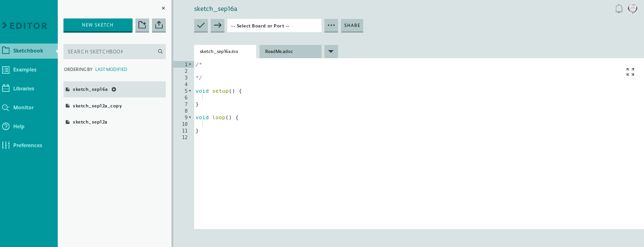This screenshot has height=247, width=644.
Task: Open the user profile avatar
Action: coord(633,9)
